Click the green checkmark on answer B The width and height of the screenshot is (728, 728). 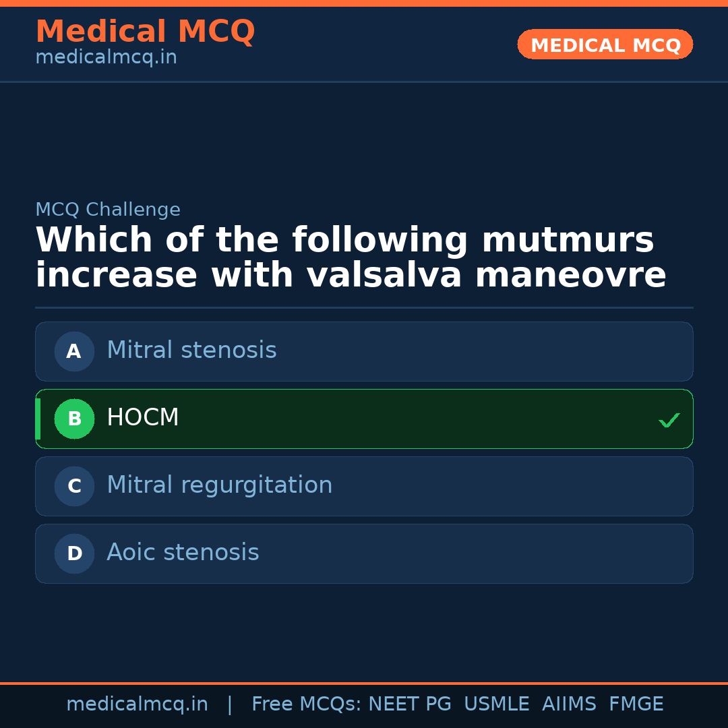click(x=669, y=419)
